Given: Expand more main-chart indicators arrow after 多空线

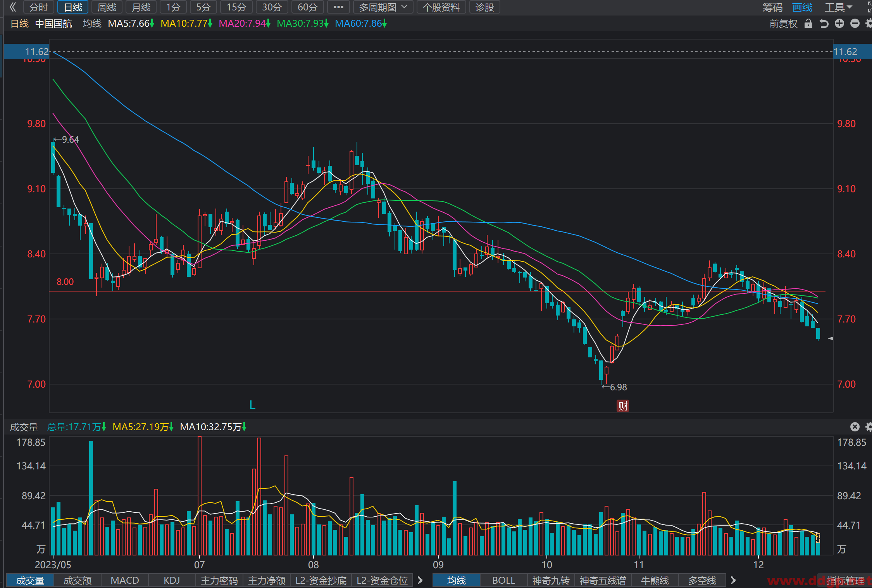Looking at the screenshot, I should 733,580.
